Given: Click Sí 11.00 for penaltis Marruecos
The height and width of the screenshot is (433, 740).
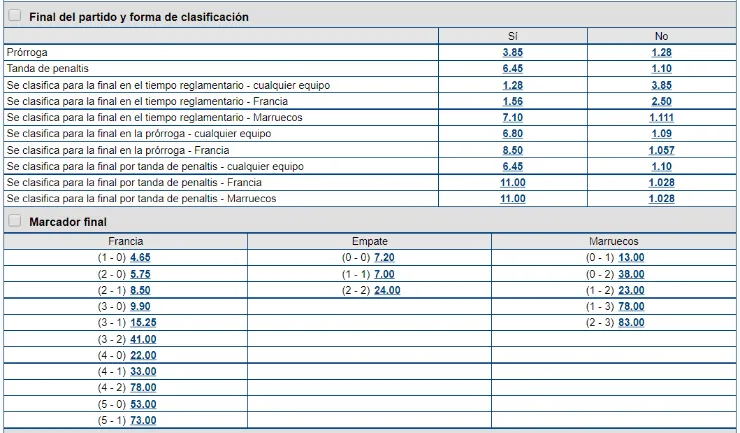Looking at the screenshot, I should [512, 199].
